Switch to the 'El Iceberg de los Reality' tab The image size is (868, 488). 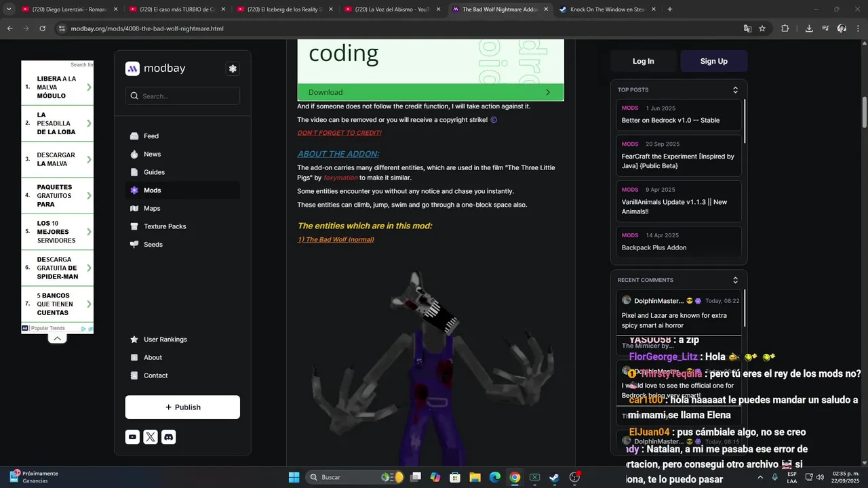285,9
